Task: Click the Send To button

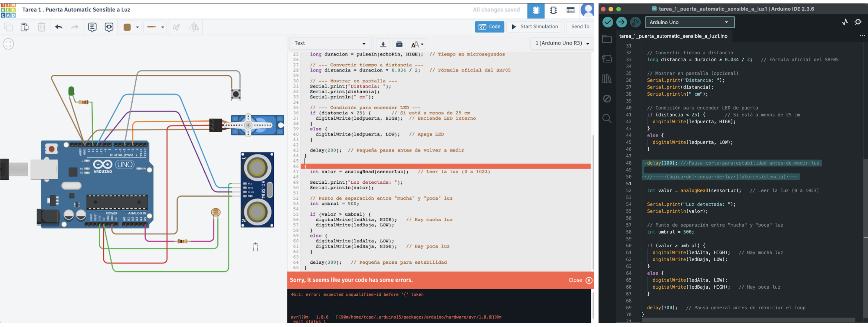Action: pos(580,27)
